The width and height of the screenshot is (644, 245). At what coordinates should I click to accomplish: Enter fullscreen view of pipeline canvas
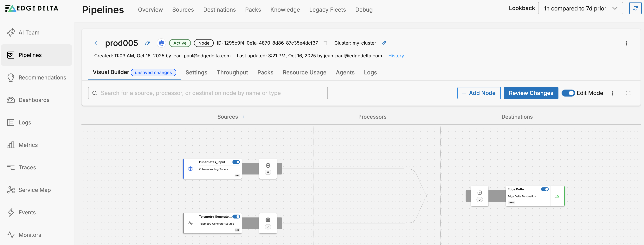point(628,93)
